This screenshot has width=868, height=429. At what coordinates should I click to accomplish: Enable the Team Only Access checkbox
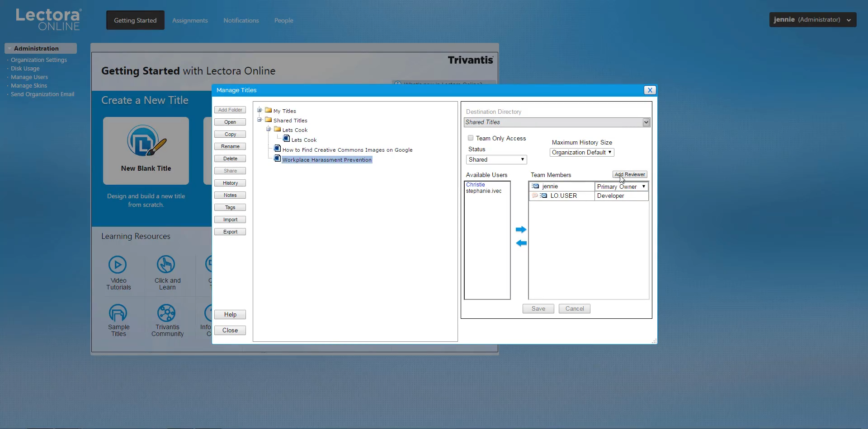(471, 138)
